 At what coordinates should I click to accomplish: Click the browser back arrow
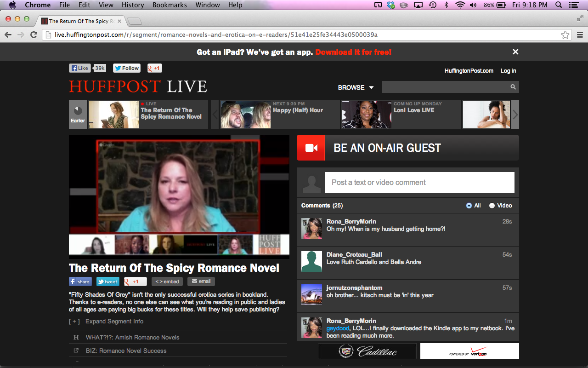point(8,35)
